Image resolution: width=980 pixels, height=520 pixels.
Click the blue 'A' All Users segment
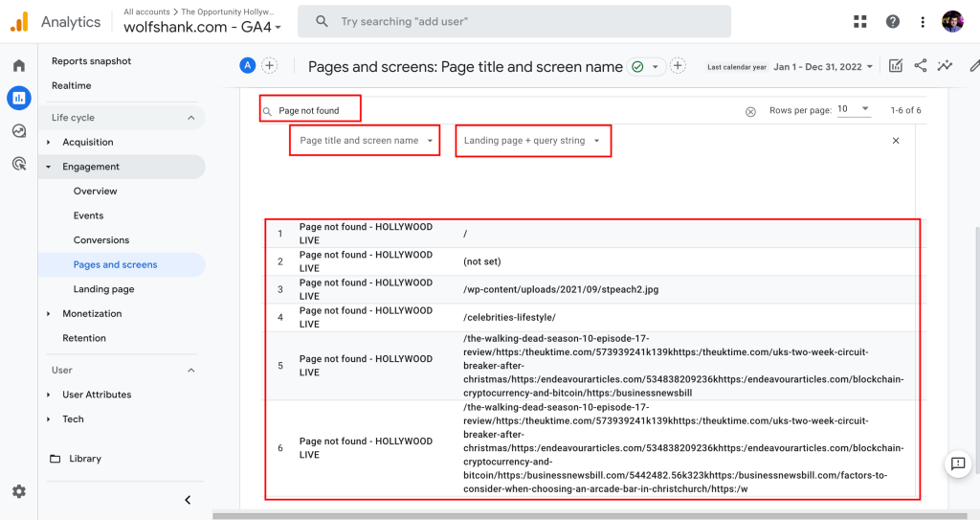tap(248, 65)
